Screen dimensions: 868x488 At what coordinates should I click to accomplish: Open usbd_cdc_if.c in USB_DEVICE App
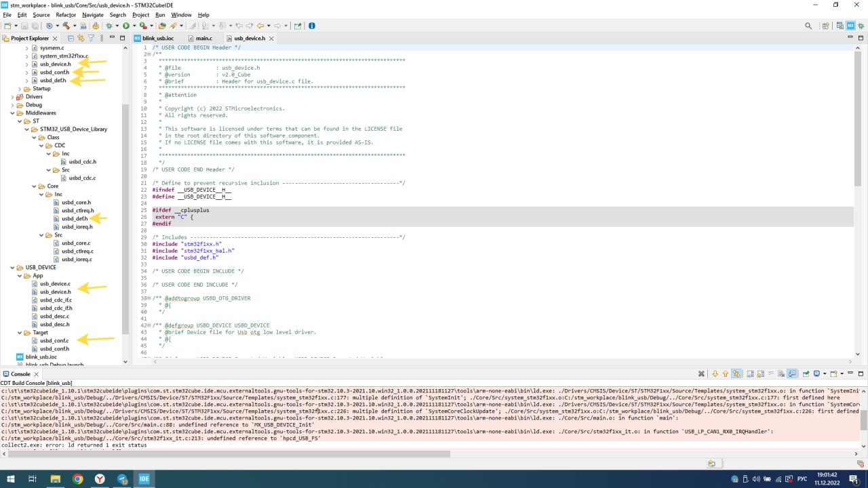coord(56,300)
